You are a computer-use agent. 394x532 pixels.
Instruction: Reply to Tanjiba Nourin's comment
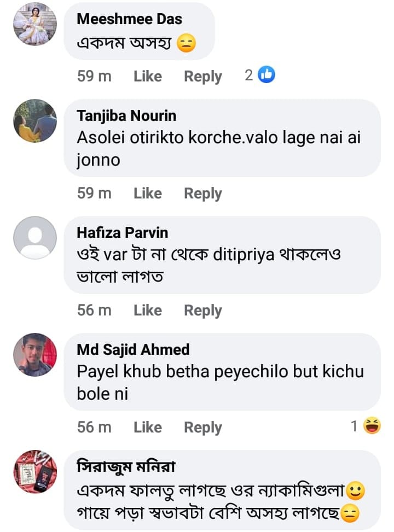click(x=203, y=194)
